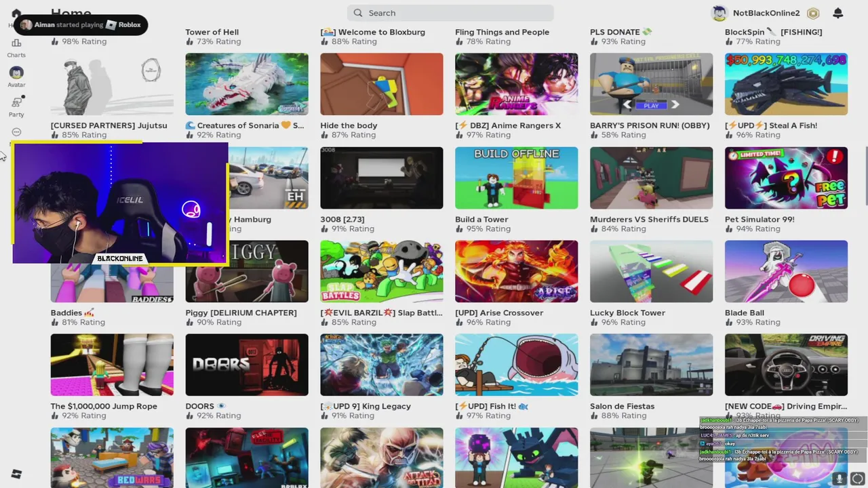
Task: Open Anime Rangers X game thumbnail
Action: click(517, 84)
